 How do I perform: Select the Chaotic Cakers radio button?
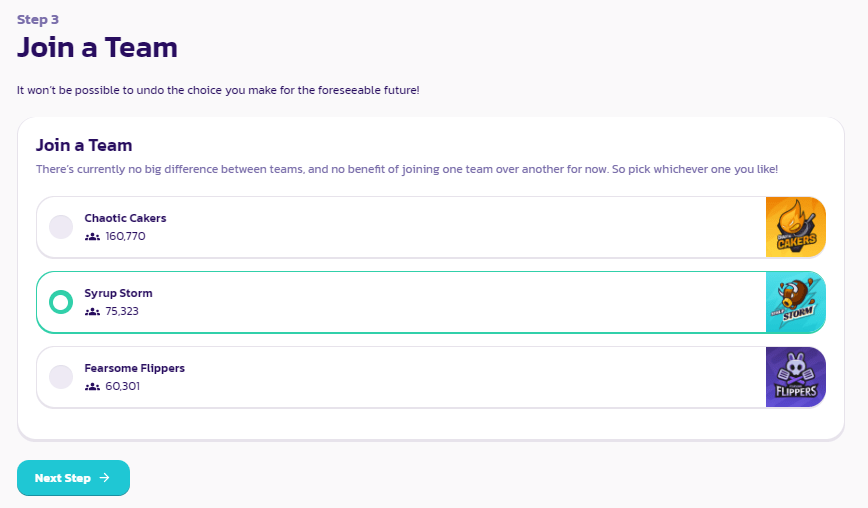tap(61, 227)
